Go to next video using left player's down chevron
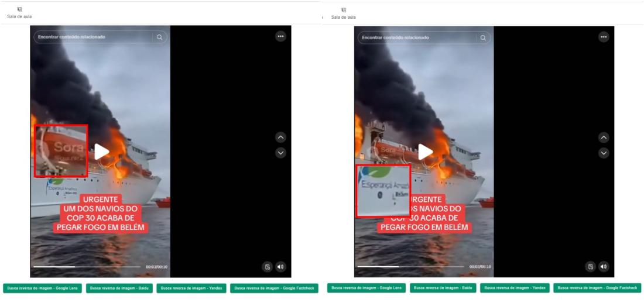The image size is (644, 306). pyautogui.click(x=280, y=153)
